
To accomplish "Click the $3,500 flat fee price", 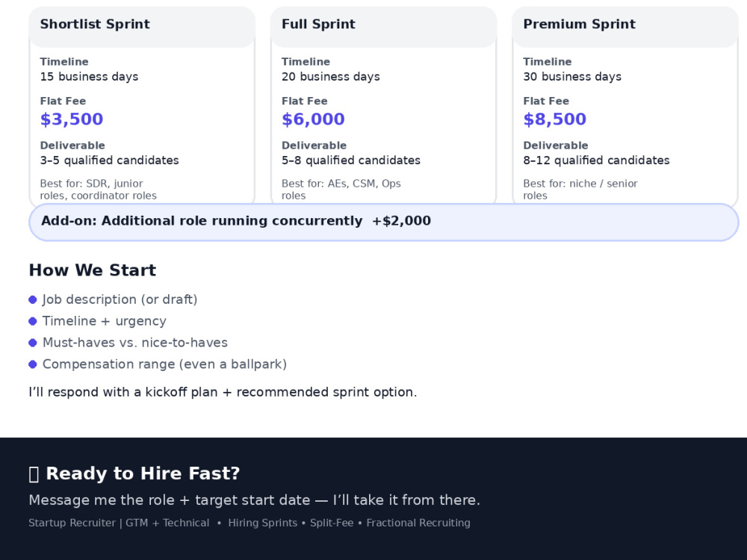I will click(72, 119).
